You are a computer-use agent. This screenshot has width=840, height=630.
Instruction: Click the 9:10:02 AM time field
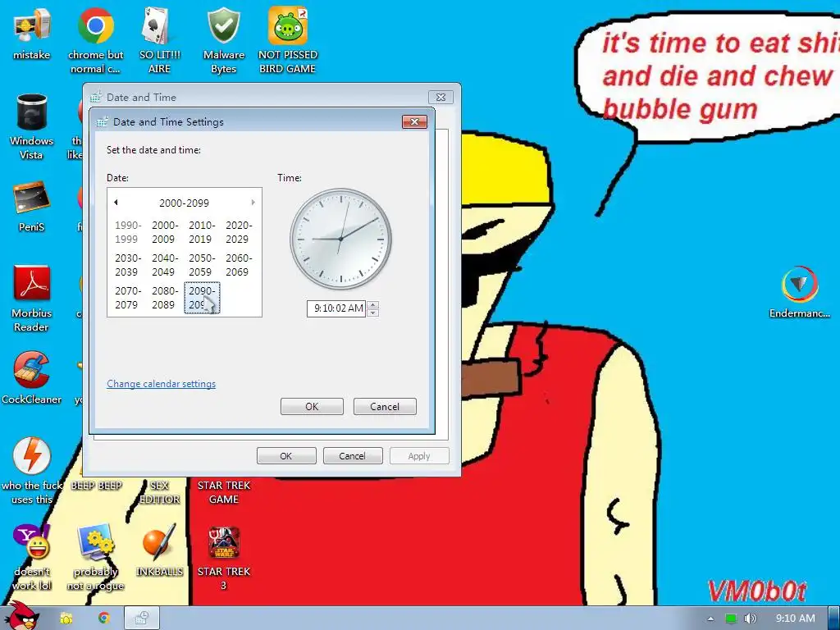point(336,308)
